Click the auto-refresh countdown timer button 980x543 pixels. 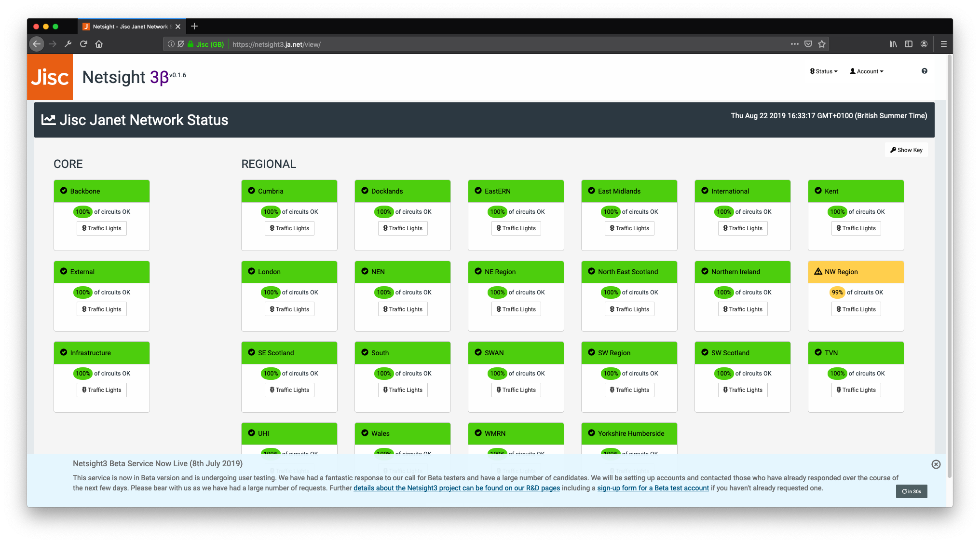point(911,491)
